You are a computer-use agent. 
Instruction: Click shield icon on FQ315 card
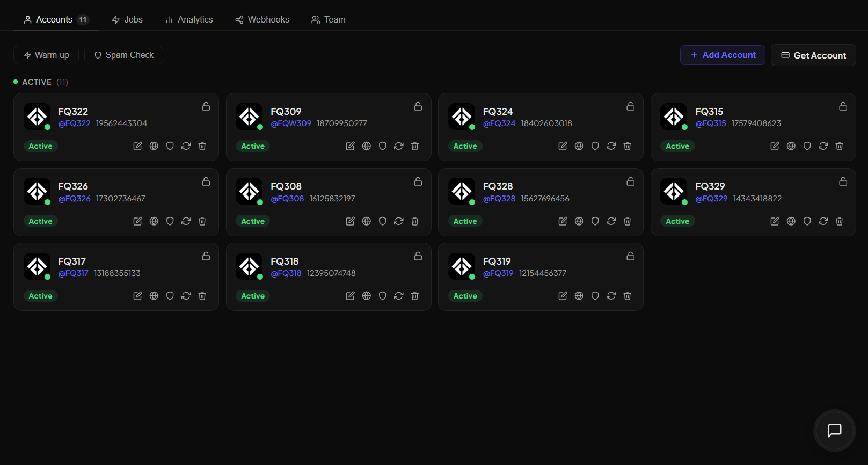pyautogui.click(x=807, y=146)
